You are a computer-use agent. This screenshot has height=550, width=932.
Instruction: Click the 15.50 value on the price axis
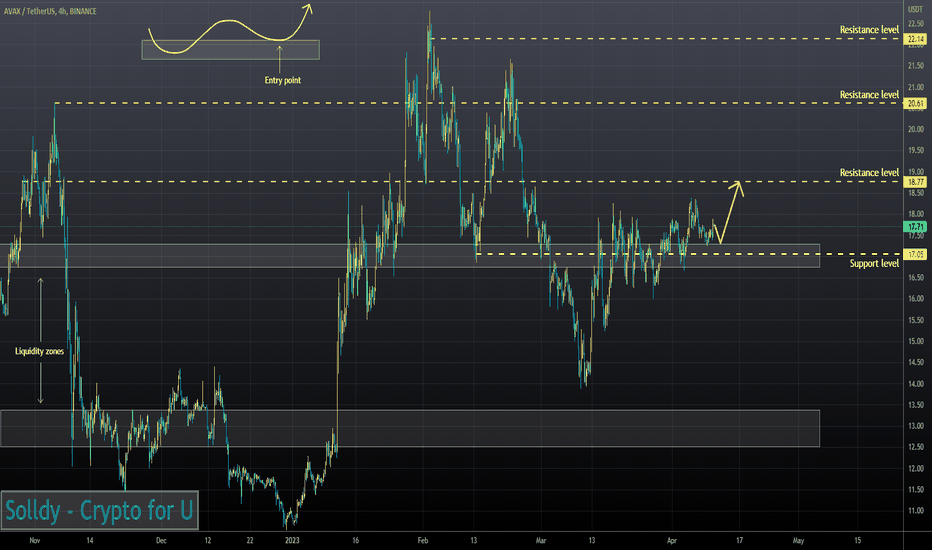pos(915,320)
